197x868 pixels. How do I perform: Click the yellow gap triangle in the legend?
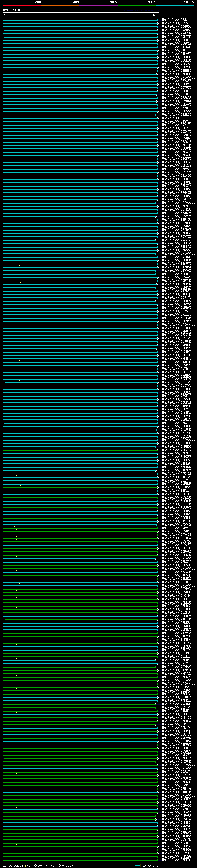(25, 866)
